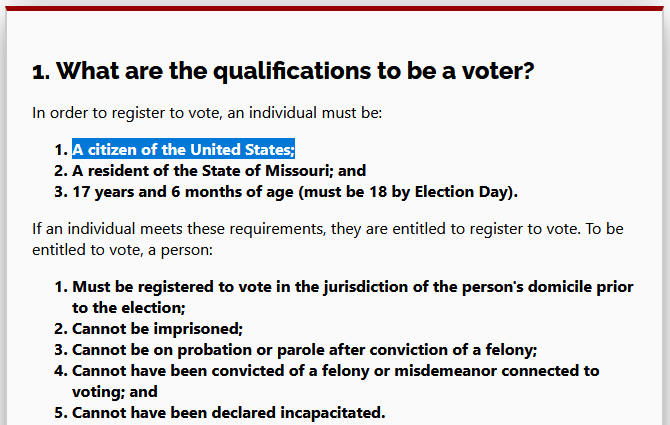This screenshot has width=670, height=425.
Task: Click the highlighted "A citizen of the United States" text
Action: [183, 150]
